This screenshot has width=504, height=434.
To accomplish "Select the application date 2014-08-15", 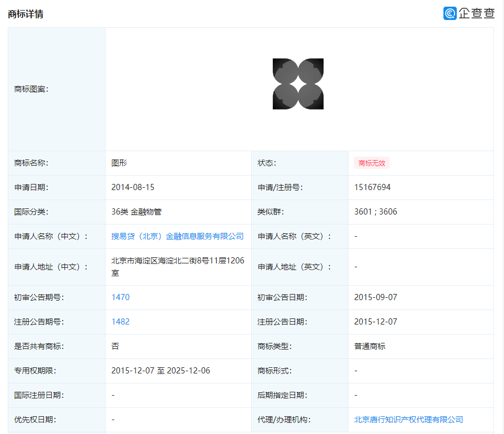I will [x=133, y=187].
